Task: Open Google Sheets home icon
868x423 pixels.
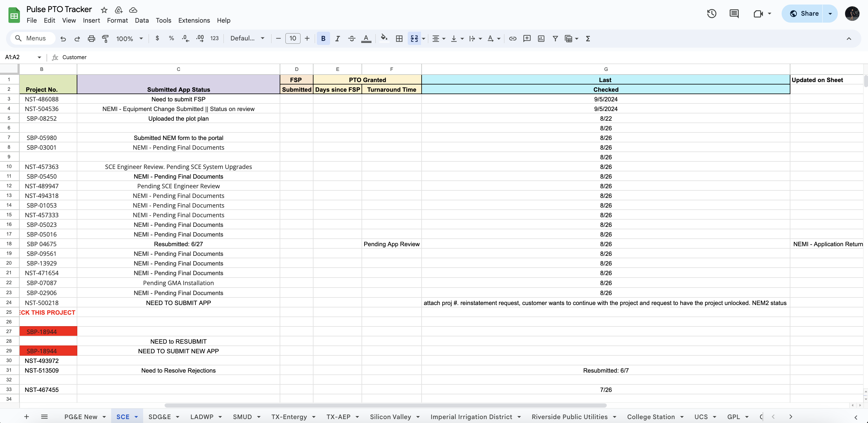Action: (x=14, y=15)
